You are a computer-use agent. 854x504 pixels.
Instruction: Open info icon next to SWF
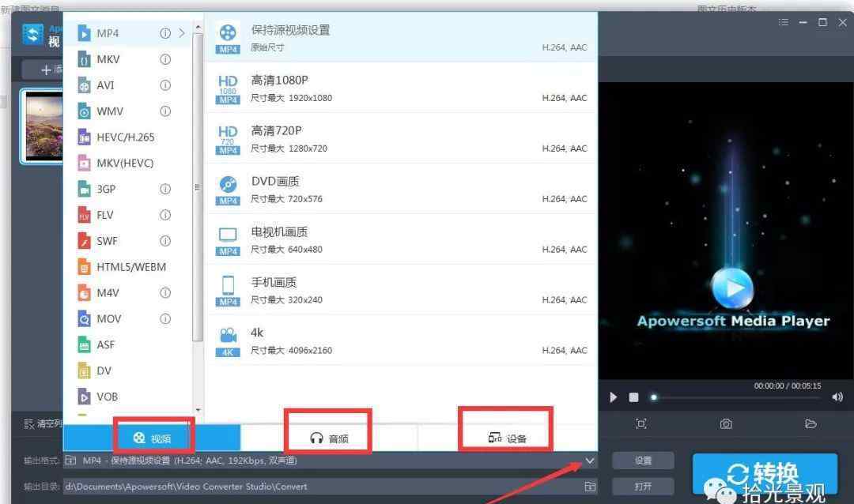[165, 241]
